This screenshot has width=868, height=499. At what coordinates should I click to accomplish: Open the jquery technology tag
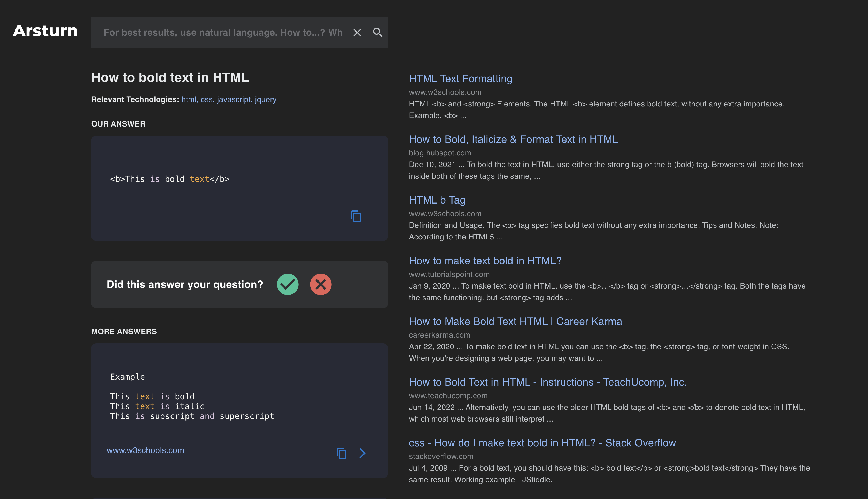(266, 99)
